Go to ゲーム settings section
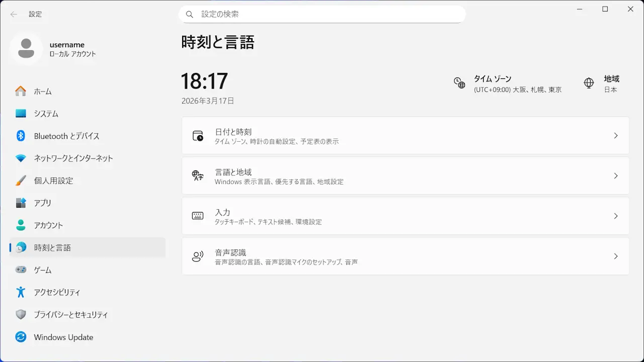 (43, 270)
